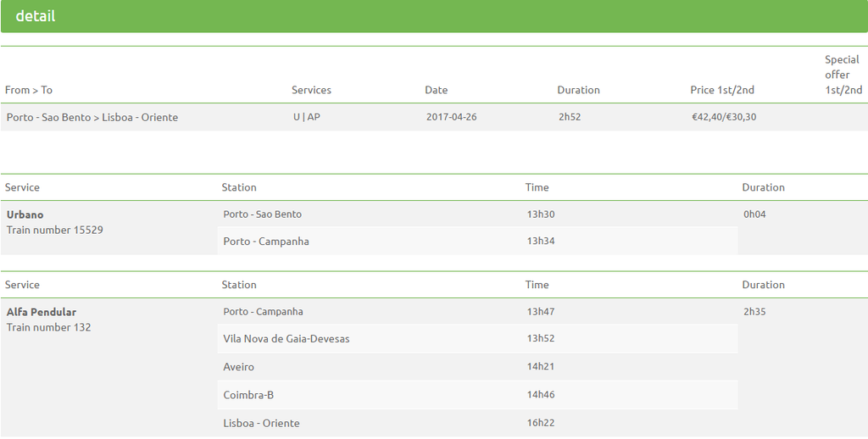This screenshot has width=868, height=439.
Task: Click departure time '13h30'
Action: pyautogui.click(x=540, y=214)
